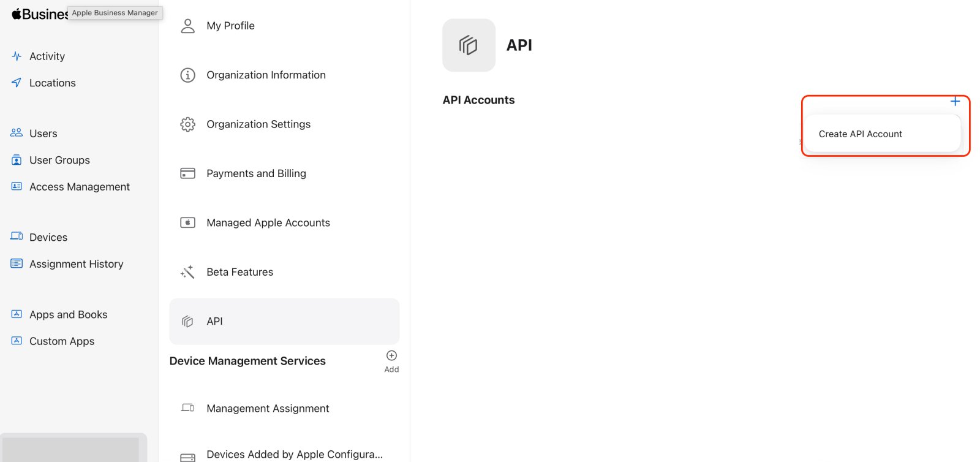
Task: Click the User Groups icon
Action: coord(17,160)
